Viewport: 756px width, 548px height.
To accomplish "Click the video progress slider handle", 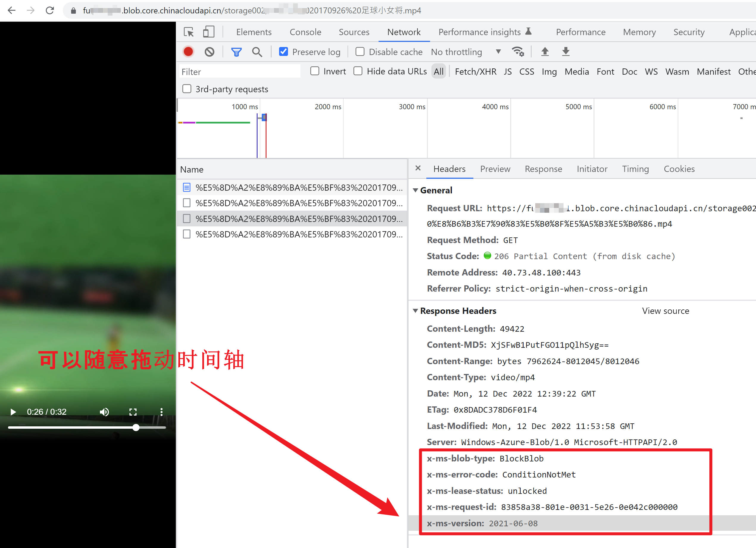I will 136,427.
